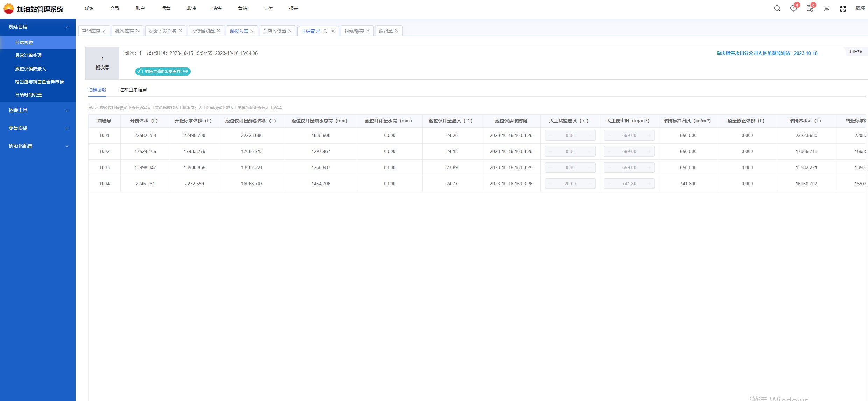The image size is (868, 401).
Task: Close the 调拨入库 tab
Action: point(252,31)
